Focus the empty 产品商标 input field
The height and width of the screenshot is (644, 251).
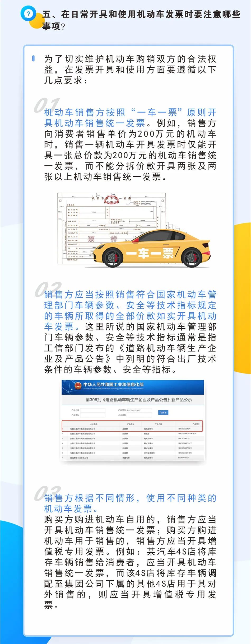point(93,415)
